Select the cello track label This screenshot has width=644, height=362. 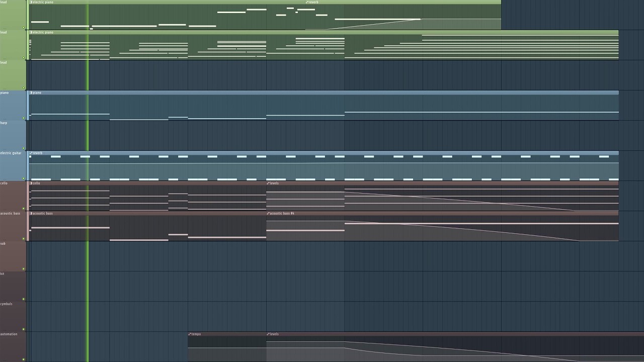4,184
